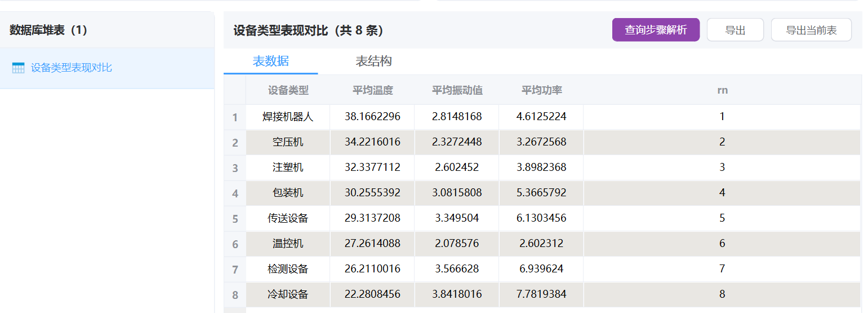Open the 设备类型表现对比 table in sidebar
This screenshot has height=313, width=868.
click(72, 68)
